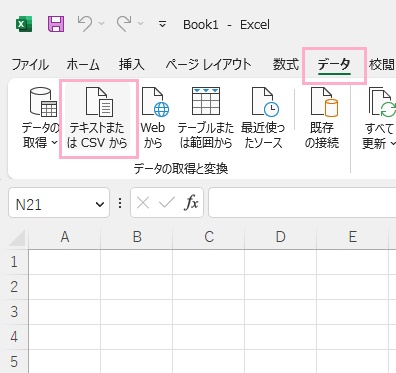Cancel entry with the X button

tap(143, 203)
